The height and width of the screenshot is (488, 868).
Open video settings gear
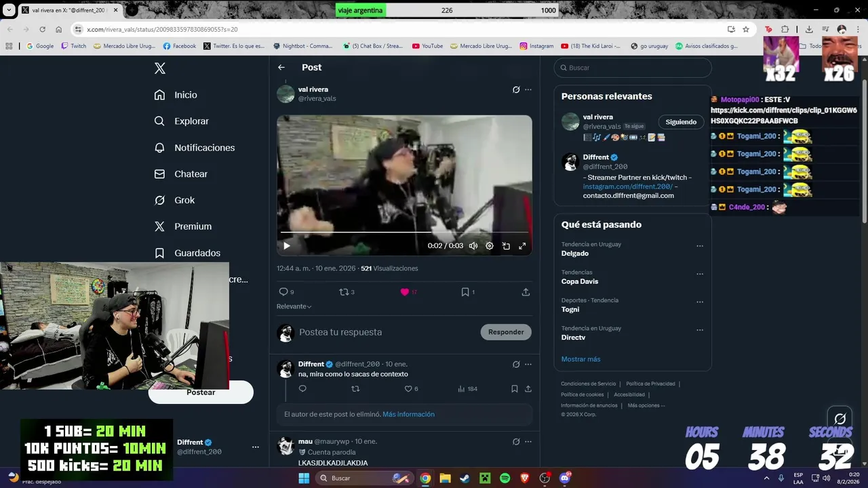coord(490,246)
